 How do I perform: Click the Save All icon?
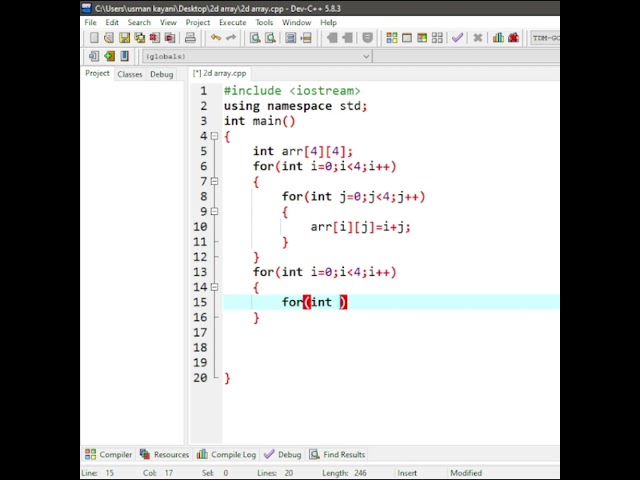[x=140, y=38]
